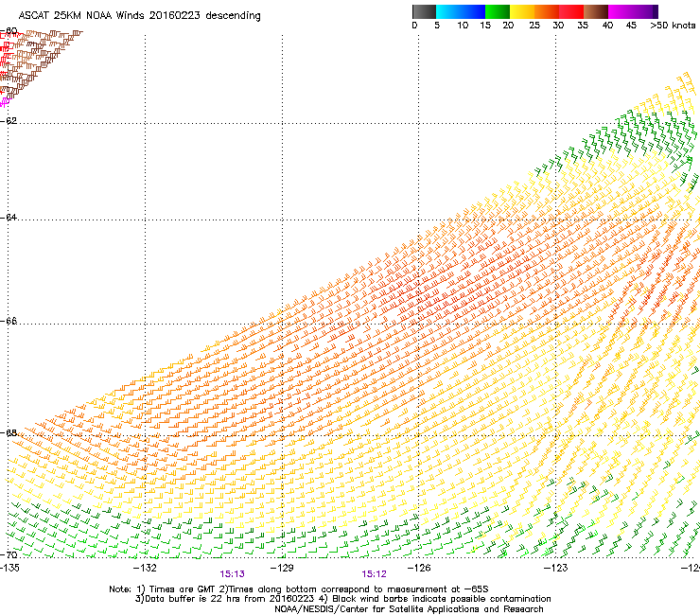The width and height of the screenshot is (700, 615).
Task: Click the gray 0-5 knots color segment
Action: [424, 11]
